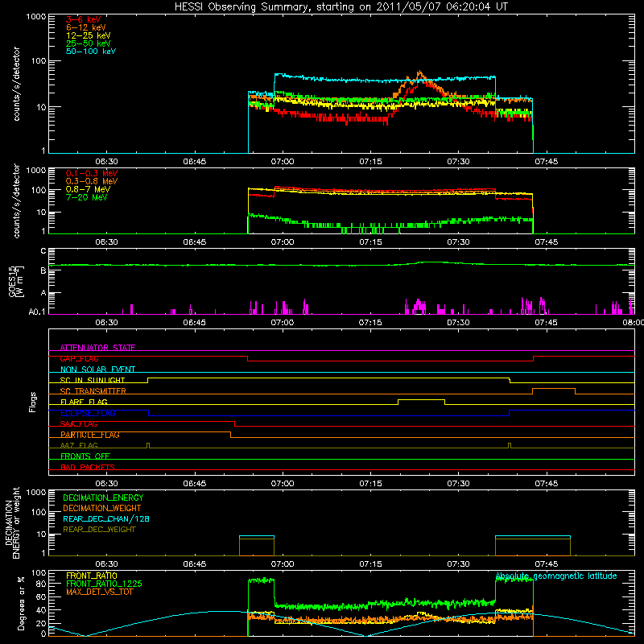
Task: Select the SC_IN_SUNLIGHT flag label
Action: [x=93, y=380]
